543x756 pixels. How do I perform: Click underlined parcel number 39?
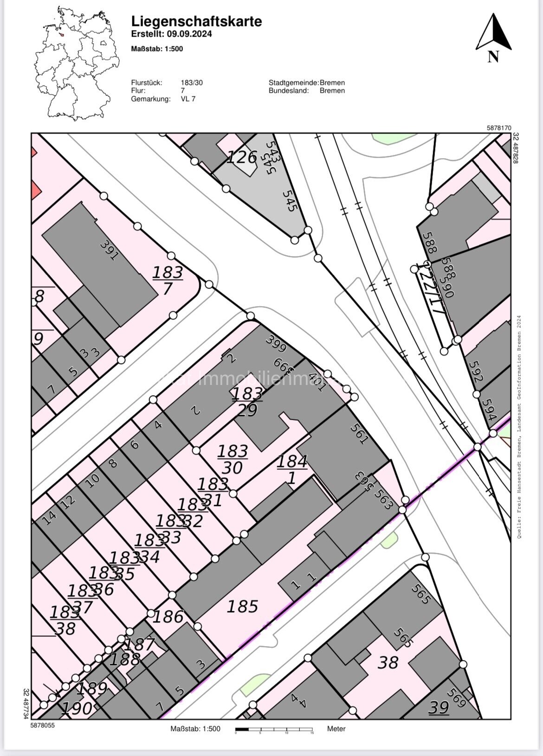coord(439,707)
